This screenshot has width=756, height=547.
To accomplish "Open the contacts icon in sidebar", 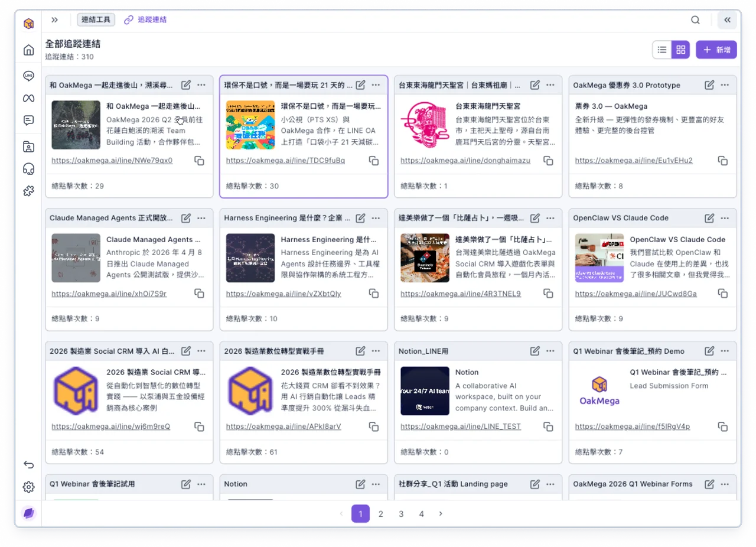I will 28,146.
